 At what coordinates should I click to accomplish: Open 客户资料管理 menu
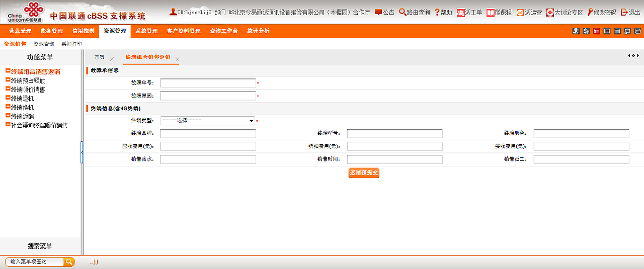coord(184,31)
